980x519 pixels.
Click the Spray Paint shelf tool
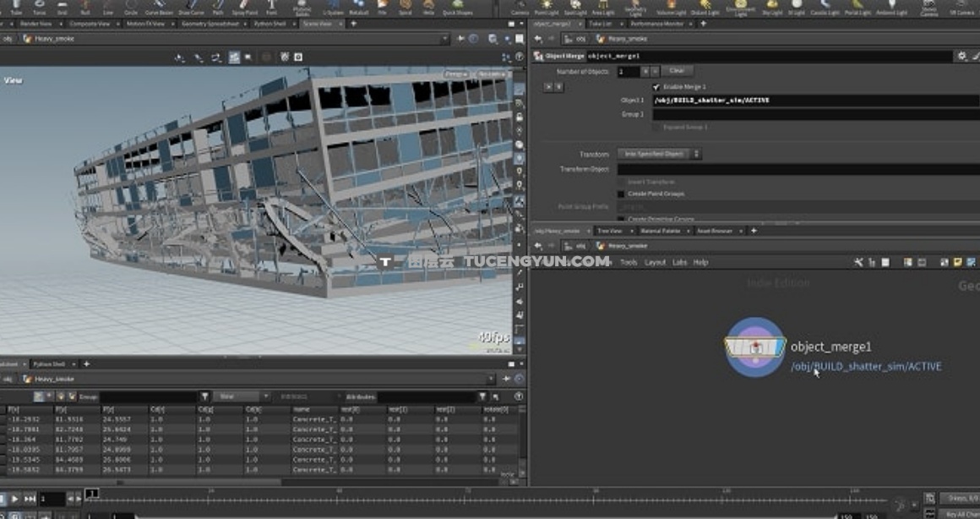coord(245,9)
